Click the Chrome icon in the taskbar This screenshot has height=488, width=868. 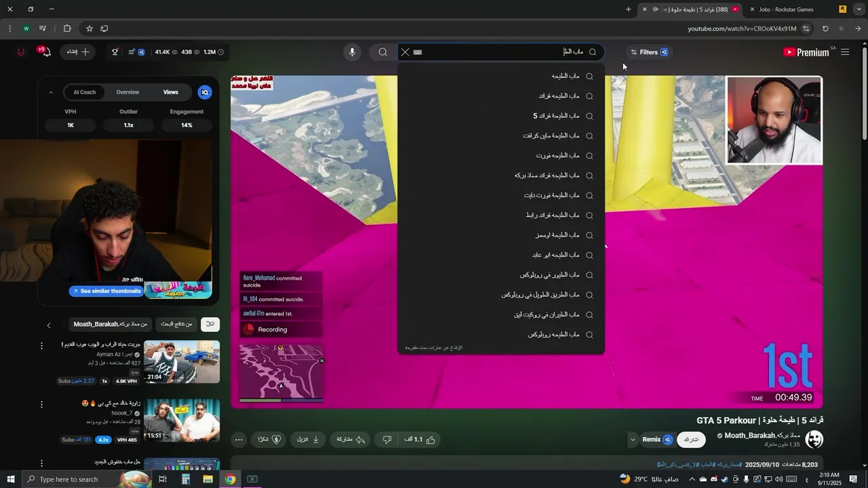[231, 479]
